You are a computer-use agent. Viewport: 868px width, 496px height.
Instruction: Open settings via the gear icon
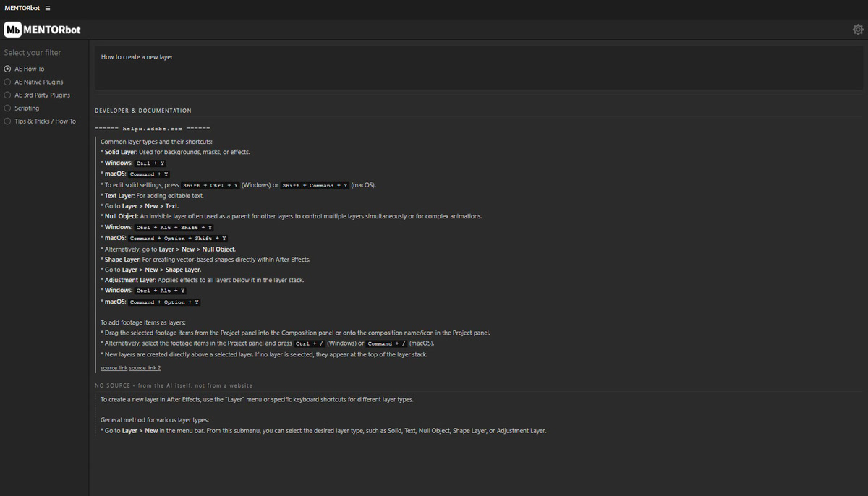coord(858,30)
